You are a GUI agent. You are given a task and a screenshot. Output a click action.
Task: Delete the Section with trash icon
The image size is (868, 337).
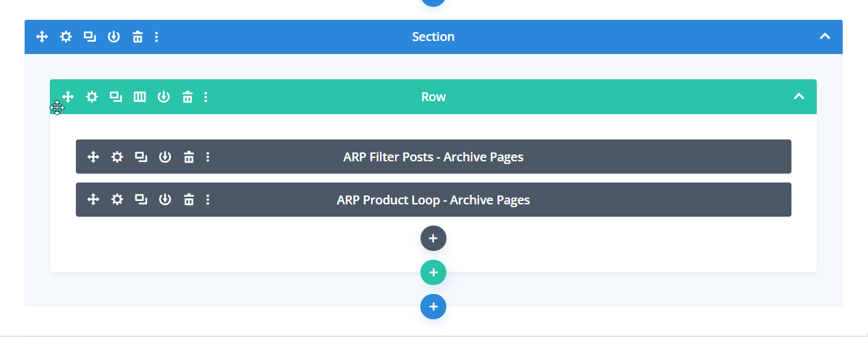click(137, 37)
